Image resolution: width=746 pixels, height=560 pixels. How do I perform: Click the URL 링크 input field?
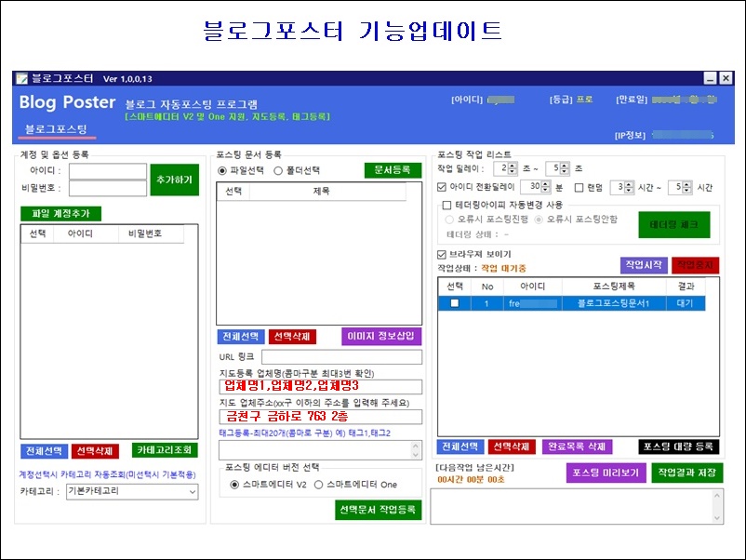[x=341, y=357]
